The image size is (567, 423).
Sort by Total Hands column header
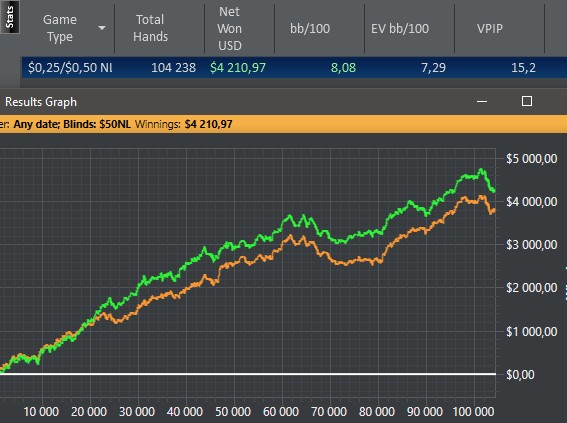coord(150,28)
